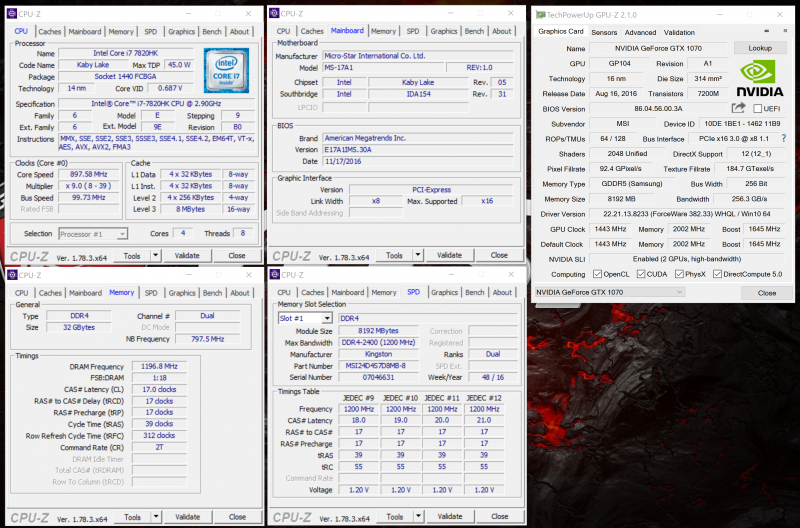800x528 pixels.
Task: Toggle the CUDA checkbox
Action: 641,274
